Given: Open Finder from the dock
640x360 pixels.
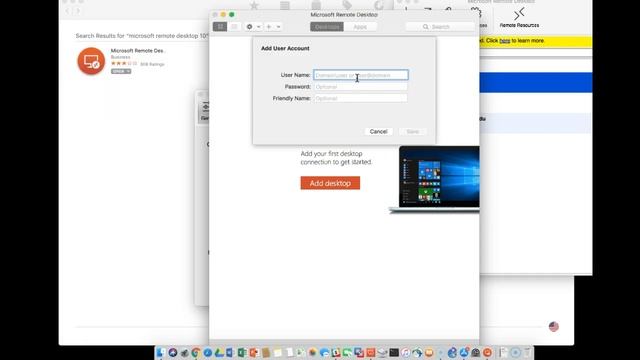Looking at the screenshot, I should click(x=160, y=352).
